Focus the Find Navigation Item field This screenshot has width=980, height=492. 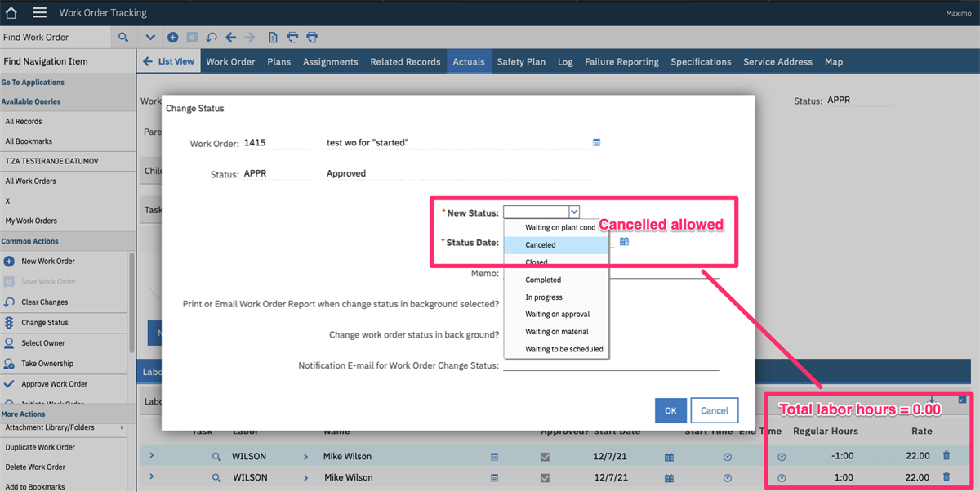[68, 62]
